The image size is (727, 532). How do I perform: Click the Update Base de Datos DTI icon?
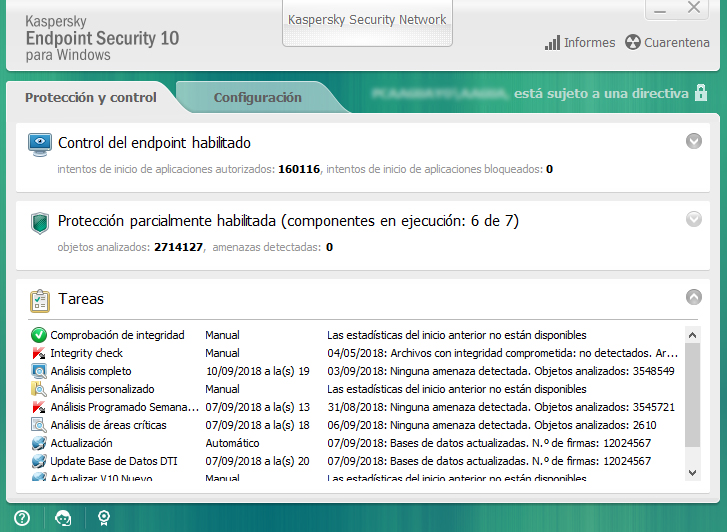[39, 461]
